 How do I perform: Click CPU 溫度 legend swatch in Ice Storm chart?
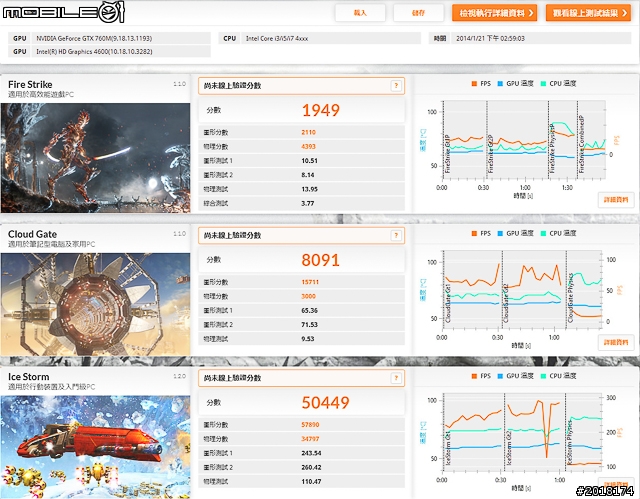coord(543,376)
